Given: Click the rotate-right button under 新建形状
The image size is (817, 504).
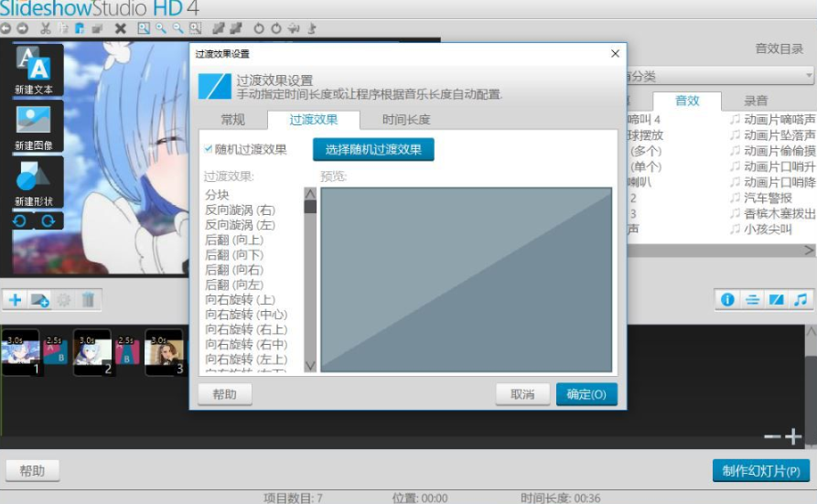Looking at the screenshot, I should (x=48, y=221).
